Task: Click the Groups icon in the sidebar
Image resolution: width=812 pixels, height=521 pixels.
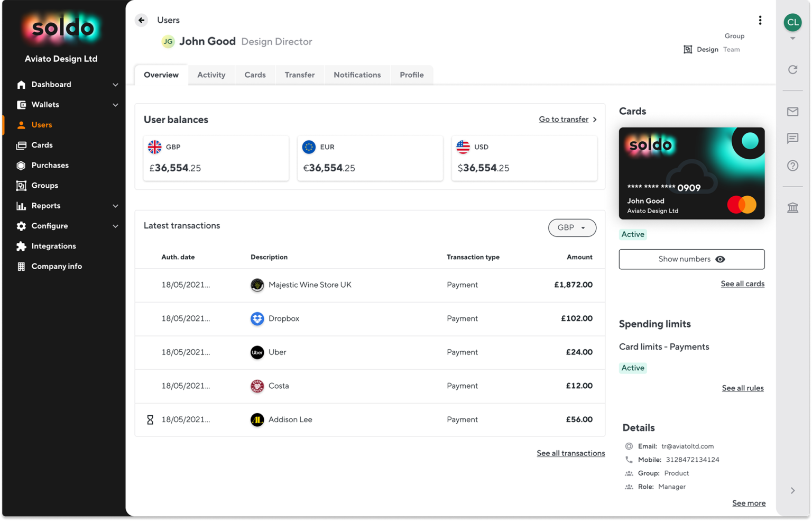Action: click(x=21, y=185)
